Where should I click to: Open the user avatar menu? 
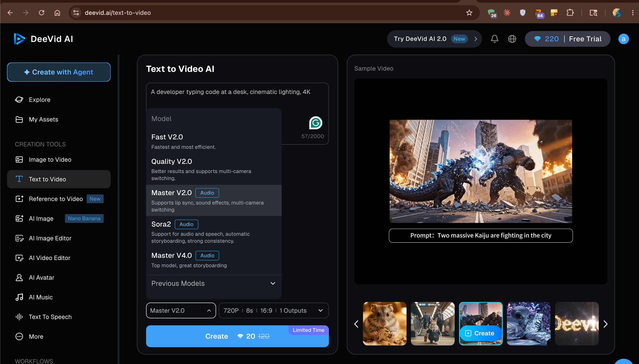(623, 39)
